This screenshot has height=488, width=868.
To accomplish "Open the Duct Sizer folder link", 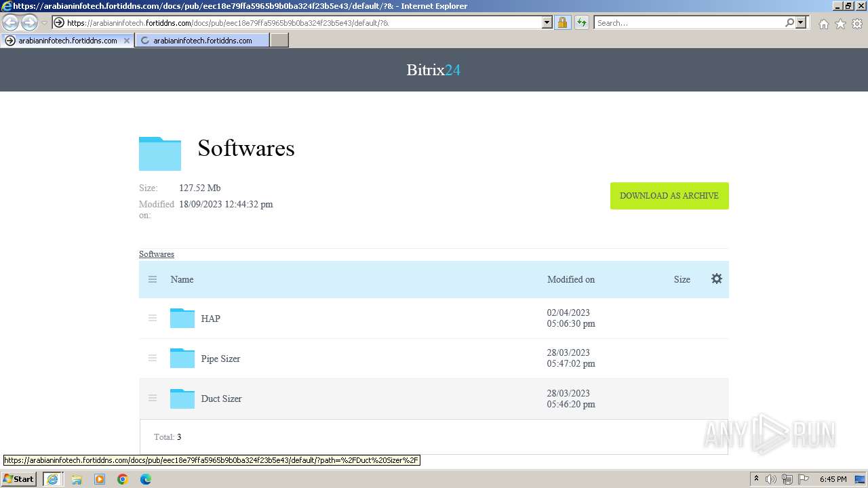I will click(221, 399).
